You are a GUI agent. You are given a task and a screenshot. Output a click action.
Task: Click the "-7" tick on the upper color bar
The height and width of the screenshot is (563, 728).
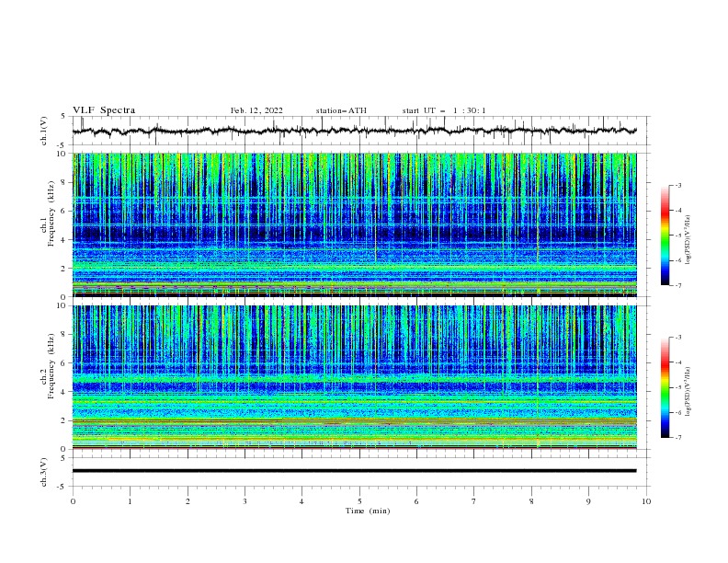[678, 286]
